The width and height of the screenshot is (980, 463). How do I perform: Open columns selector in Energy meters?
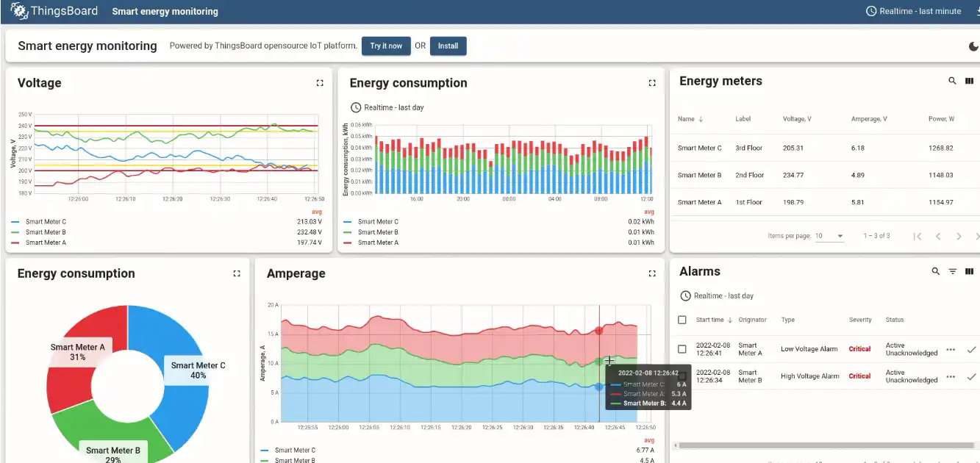coord(970,81)
